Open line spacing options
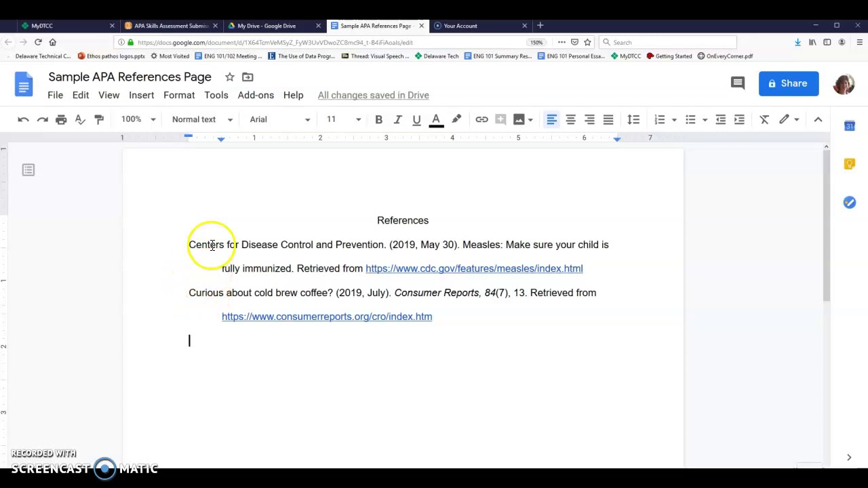868x488 pixels. [633, 119]
